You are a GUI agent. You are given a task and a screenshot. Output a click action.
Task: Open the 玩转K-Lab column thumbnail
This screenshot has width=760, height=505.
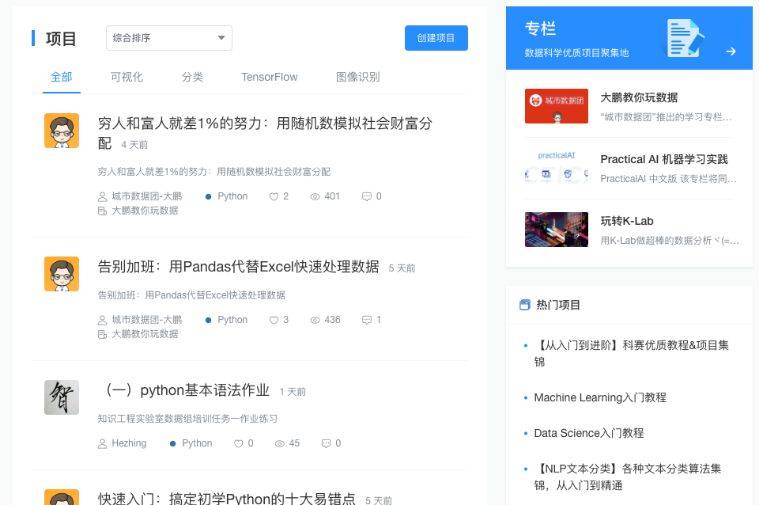pos(556,229)
